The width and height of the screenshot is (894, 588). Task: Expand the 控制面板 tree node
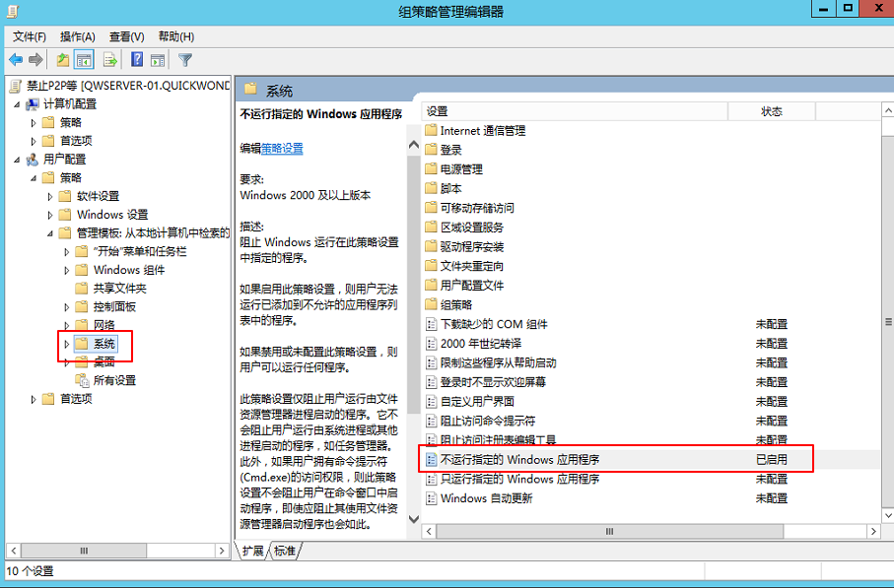(x=66, y=307)
